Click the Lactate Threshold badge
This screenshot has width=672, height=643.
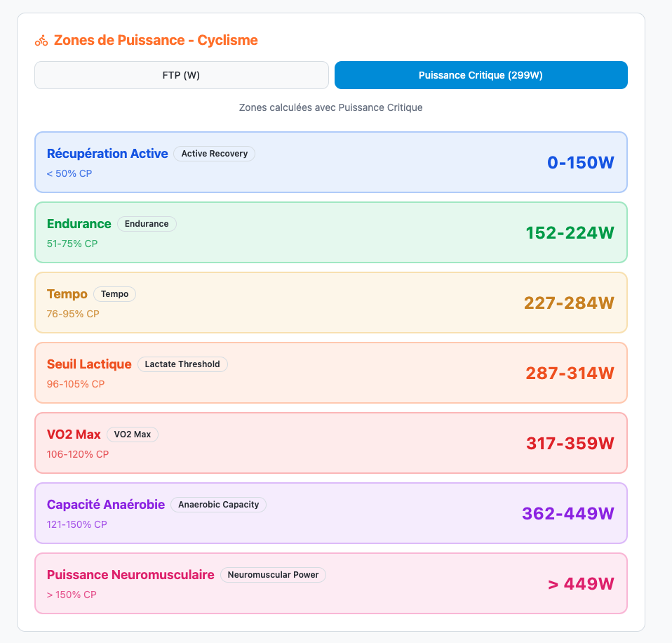coord(182,364)
